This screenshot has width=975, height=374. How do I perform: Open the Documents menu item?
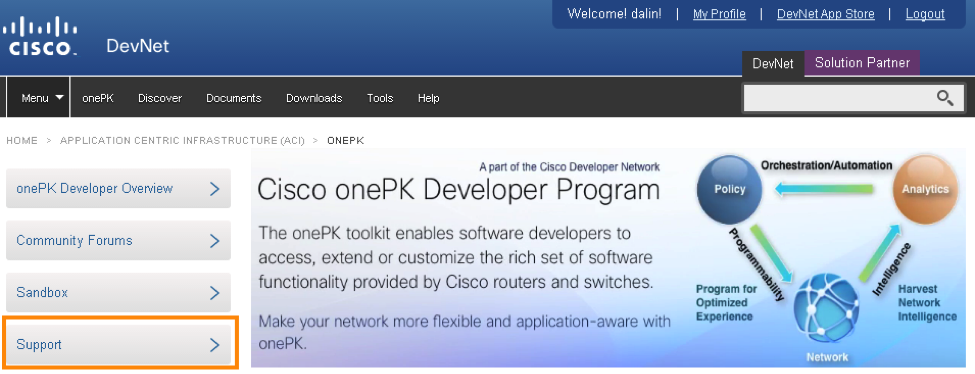pos(234,98)
